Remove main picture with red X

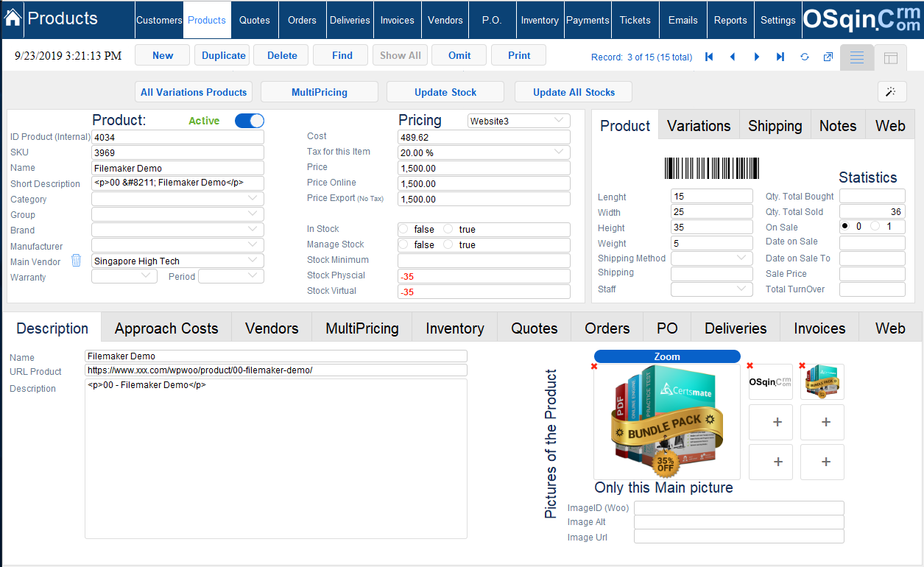tap(593, 366)
